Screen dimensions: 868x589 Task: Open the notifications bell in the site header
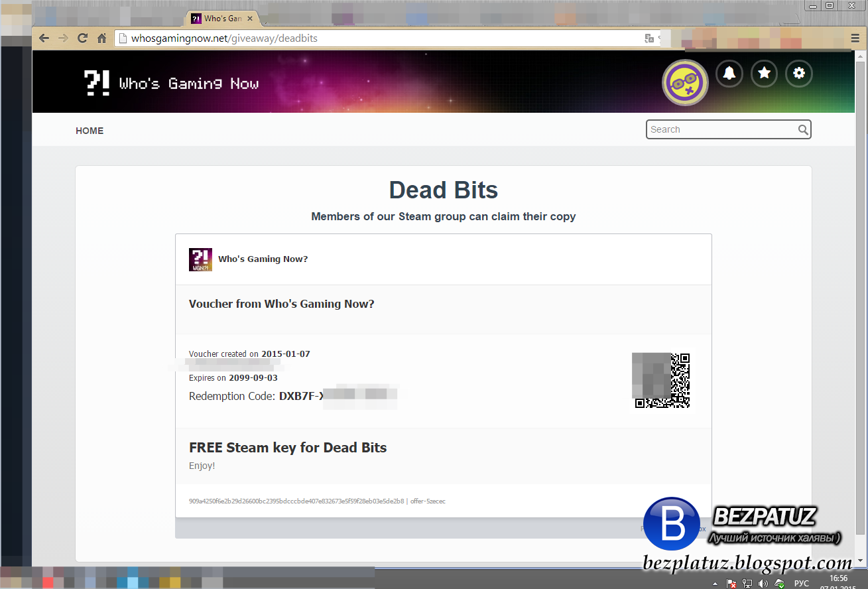pos(729,74)
